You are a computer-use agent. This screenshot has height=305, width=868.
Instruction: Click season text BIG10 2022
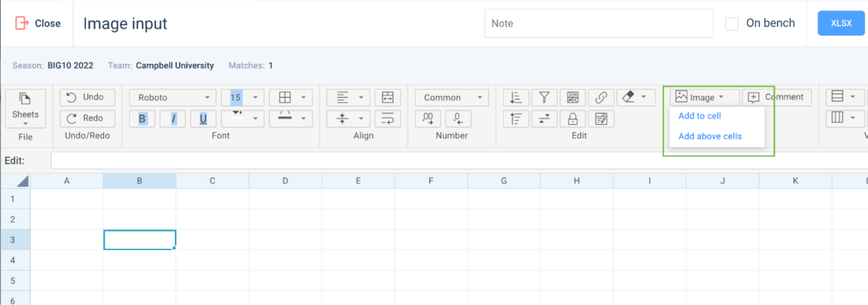(70, 66)
